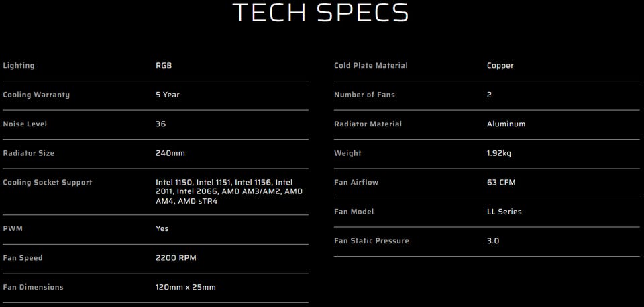Click the Lighting spec label

[x=19, y=66]
